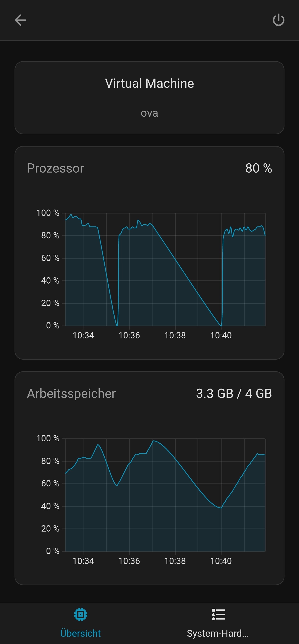This screenshot has height=644, width=299.
Task: Tap the processor chart 100 % label
Action: click(48, 213)
